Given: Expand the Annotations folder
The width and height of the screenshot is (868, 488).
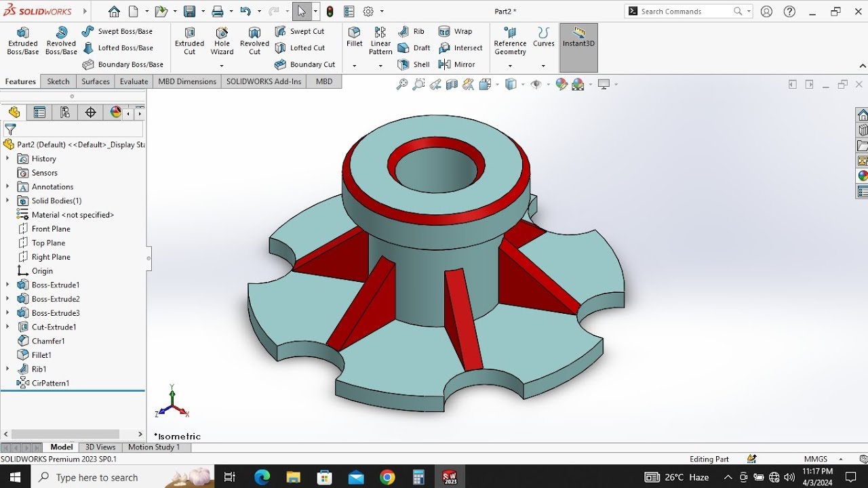Looking at the screenshot, I should coord(7,186).
